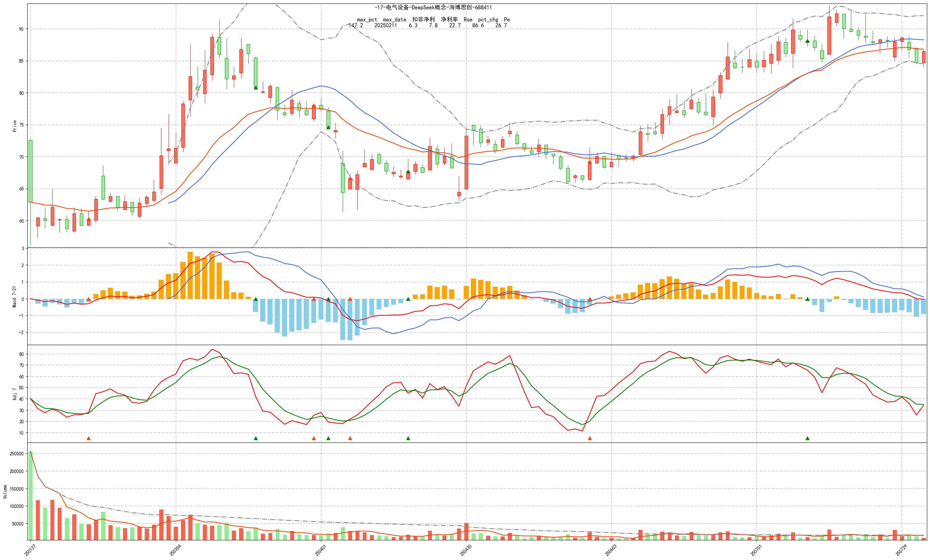This screenshot has height=560, width=930.
Task: Click the 30 tick on the Kdj axis
Action: click(x=21, y=410)
